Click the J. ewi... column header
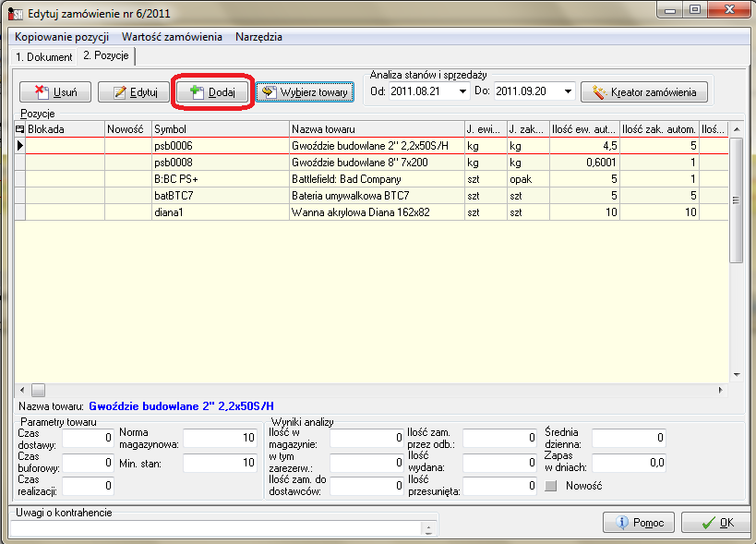The image size is (756, 544). (x=486, y=128)
